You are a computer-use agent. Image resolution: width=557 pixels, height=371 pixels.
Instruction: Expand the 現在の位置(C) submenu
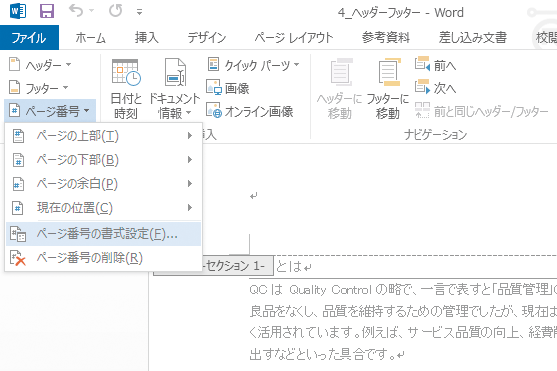[x=103, y=208]
